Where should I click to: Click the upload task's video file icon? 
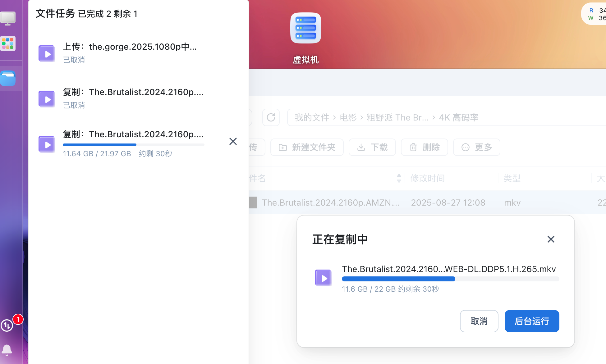coord(47,53)
